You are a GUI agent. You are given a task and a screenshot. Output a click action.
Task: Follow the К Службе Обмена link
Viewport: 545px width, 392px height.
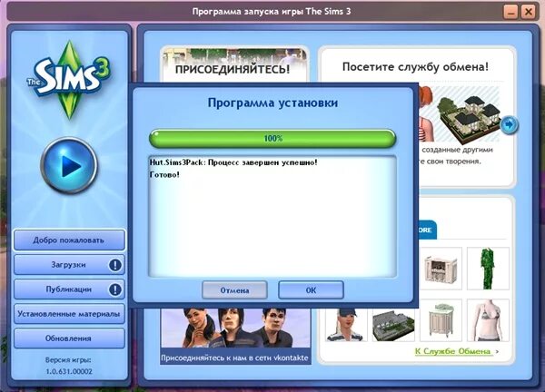pos(453,351)
